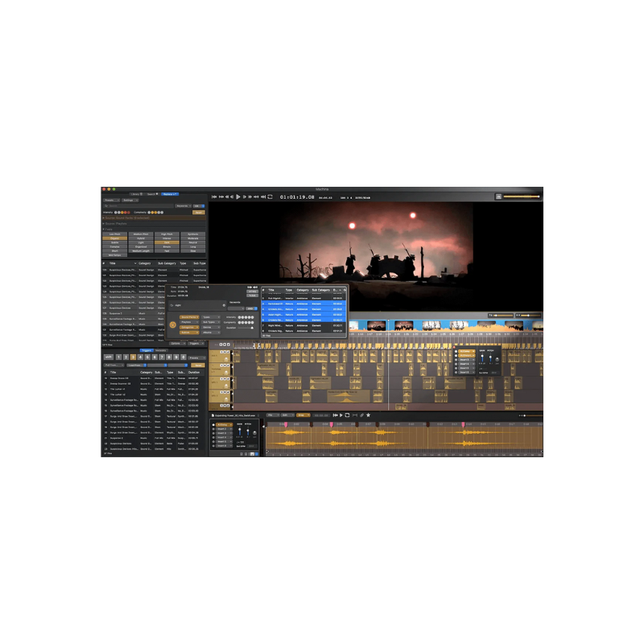Image resolution: width=644 pixels, height=644 pixels.
Task: Open the File menu in the waveform editor
Action: pos(272,415)
